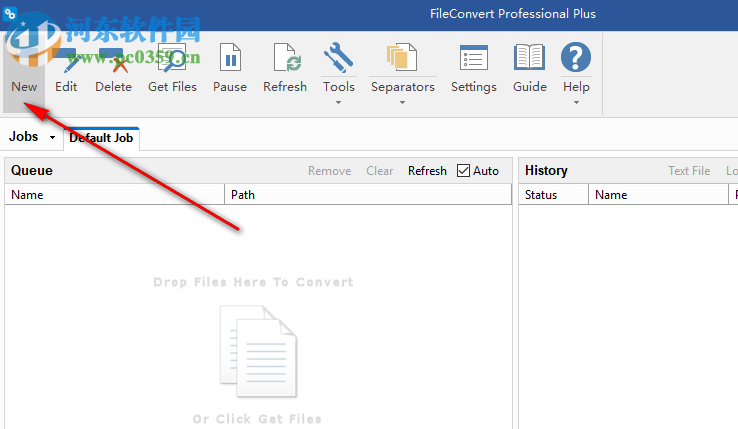Viewport: 738px width, 429px height.
Task: Sort History by Name column
Action: pos(658,194)
